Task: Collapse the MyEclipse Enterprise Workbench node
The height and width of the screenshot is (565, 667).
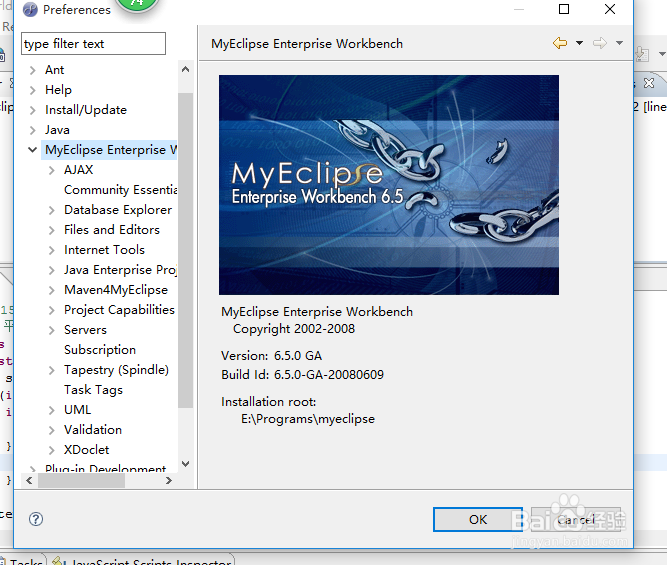Action: pyautogui.click(x=32, y=150)
